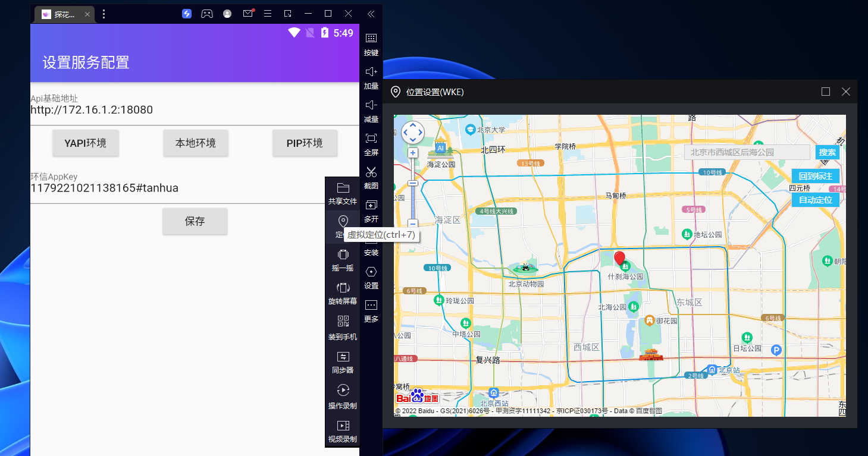This screenshot has width=868, height=456.
Task: Click the 地坛公园 map marker
Action: pyautogui.click(x=687, y=234)
